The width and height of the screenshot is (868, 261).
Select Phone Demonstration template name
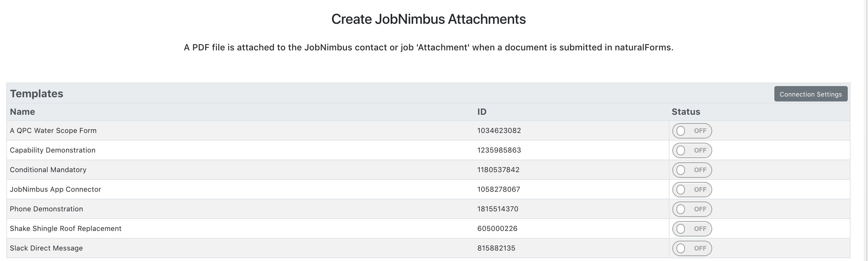coord(46,209)
